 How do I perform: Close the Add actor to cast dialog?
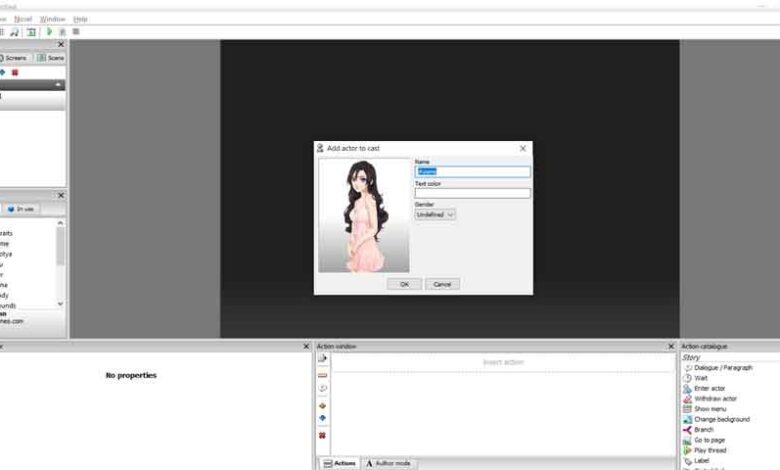(522, 148)
